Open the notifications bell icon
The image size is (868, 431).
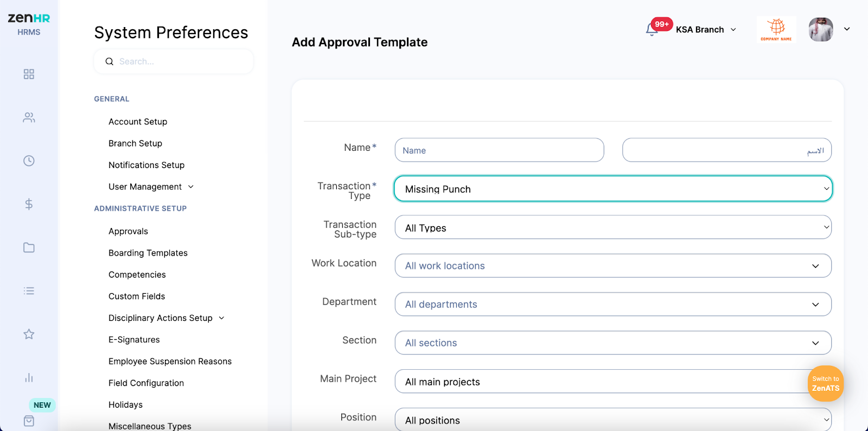[652, 30]
